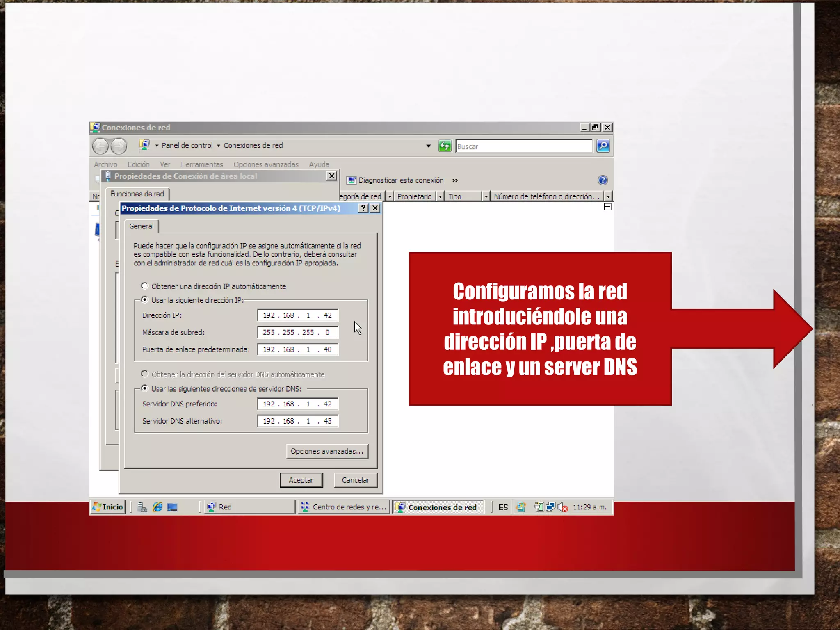Click the network tray icon
840x630 pixels.
[550, 507]
